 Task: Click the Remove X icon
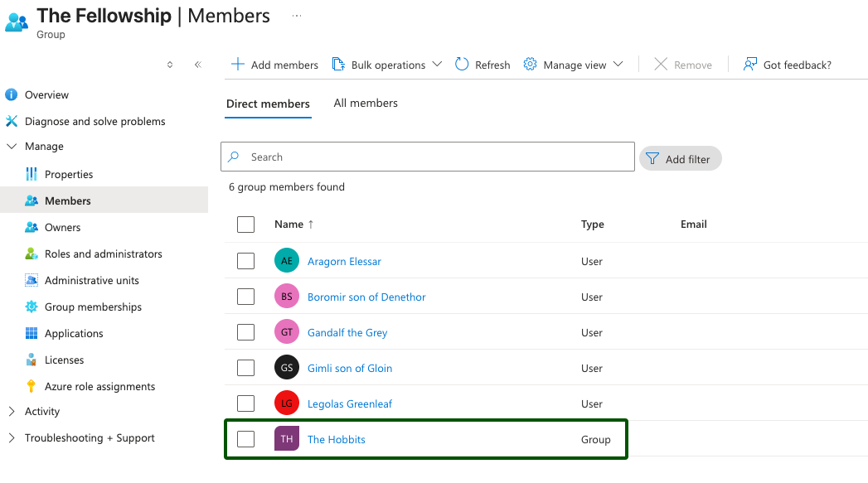(661, 64)
